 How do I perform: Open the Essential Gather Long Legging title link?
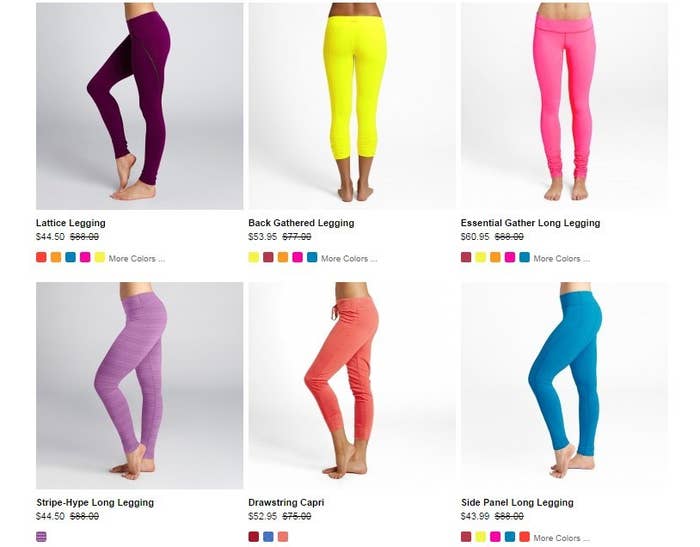click(x=530, y=223)
